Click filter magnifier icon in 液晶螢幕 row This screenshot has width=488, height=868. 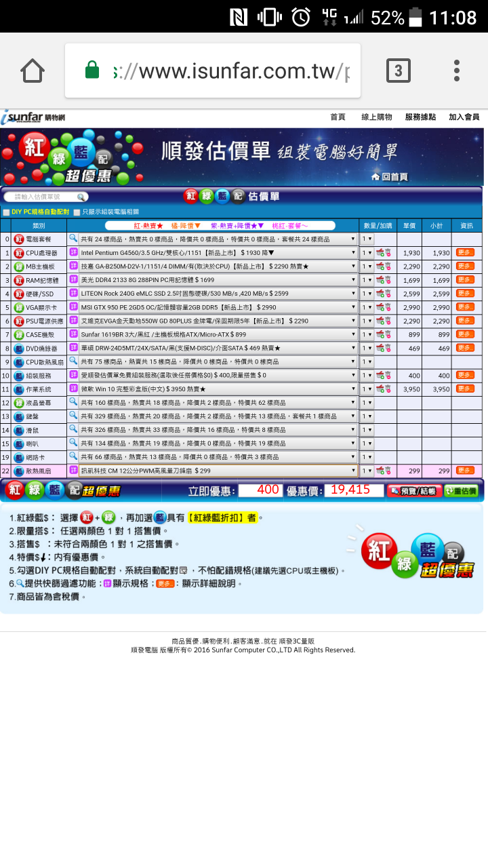point(73,401)
